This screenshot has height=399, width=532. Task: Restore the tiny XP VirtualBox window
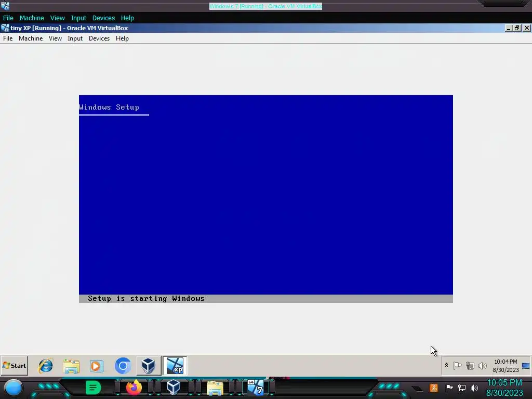517,28
